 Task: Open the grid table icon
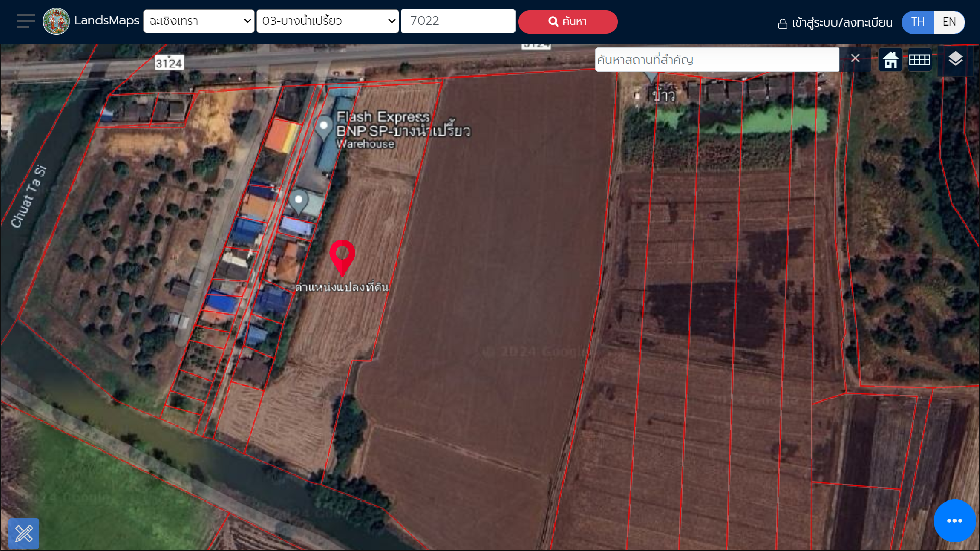pyautogui.click(x=920, y=60)
